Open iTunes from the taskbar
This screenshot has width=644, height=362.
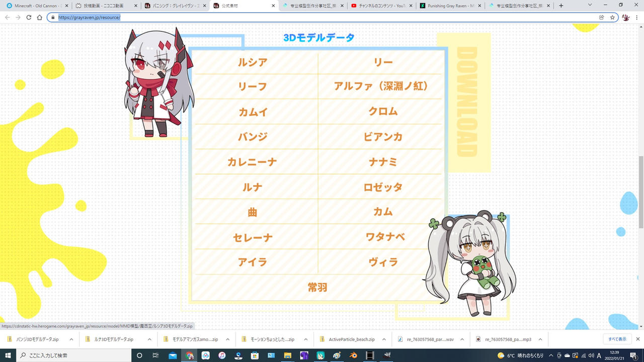pyautogui.click(x=222, y=355)
